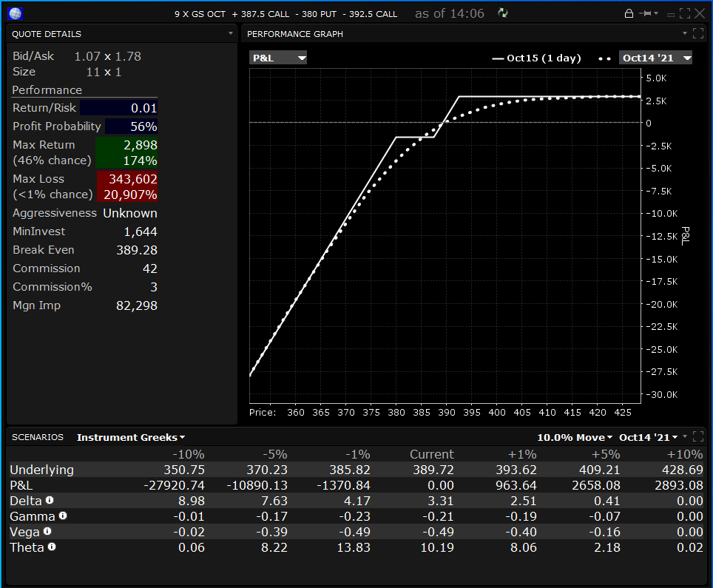Click the as of 14:06 timestamp

(450, 13)
